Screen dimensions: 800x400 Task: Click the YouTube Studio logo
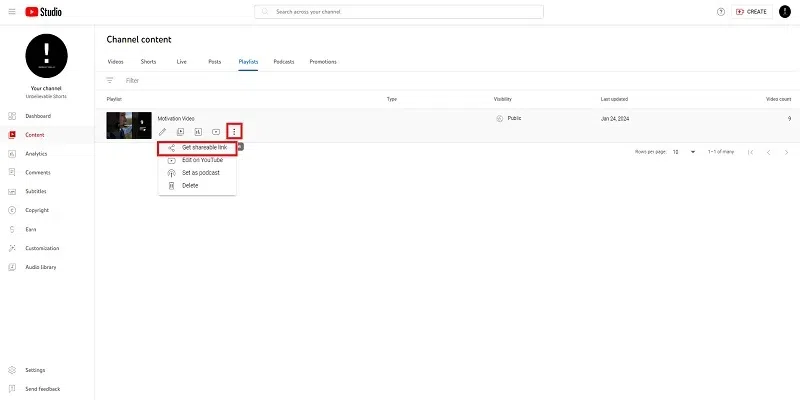[43, 12]
